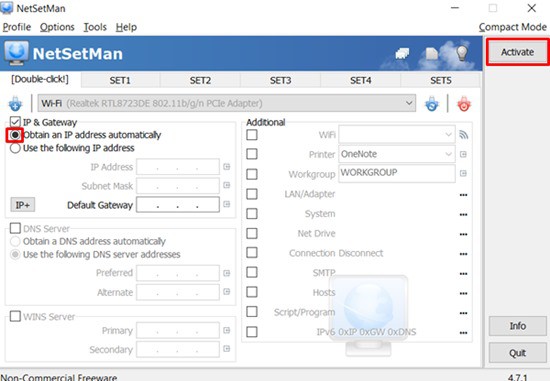Switch to Compact Mode
This screenshot has height=381, width=550.
coord(512,27)
